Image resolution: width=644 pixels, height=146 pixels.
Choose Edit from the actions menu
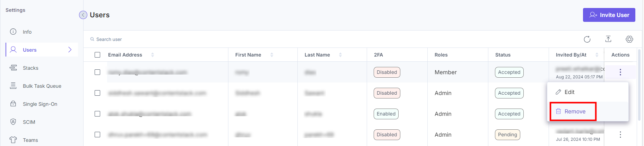569,92
